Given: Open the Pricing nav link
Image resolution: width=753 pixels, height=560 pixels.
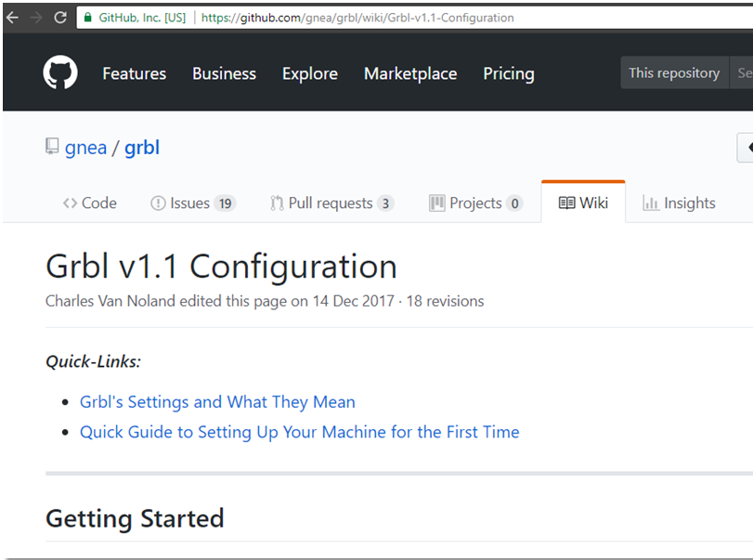Looking at the screenshot, I should [x=509, y=73].
